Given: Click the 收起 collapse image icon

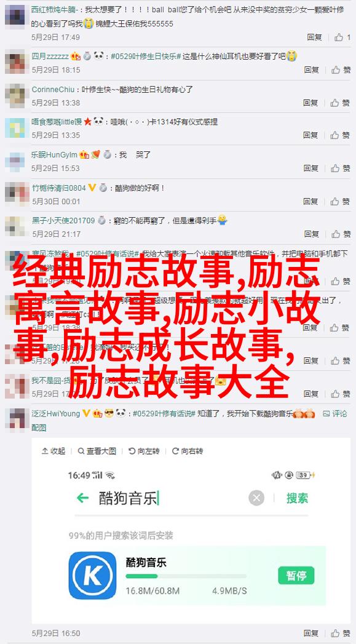Looking at the screenshot, I should (53, 451).
